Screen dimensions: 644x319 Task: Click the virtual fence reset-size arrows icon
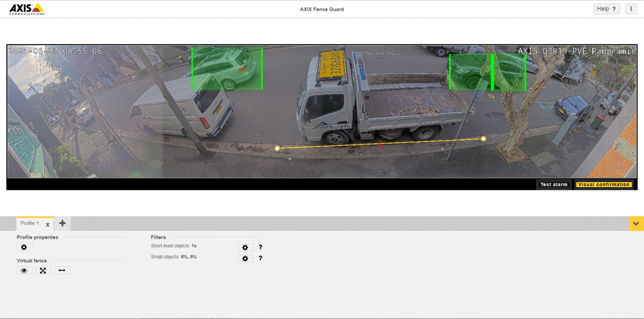43,271
